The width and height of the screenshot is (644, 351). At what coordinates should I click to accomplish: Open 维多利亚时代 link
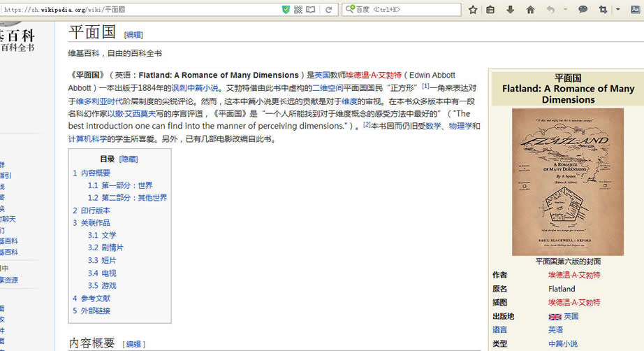(99, 101)
